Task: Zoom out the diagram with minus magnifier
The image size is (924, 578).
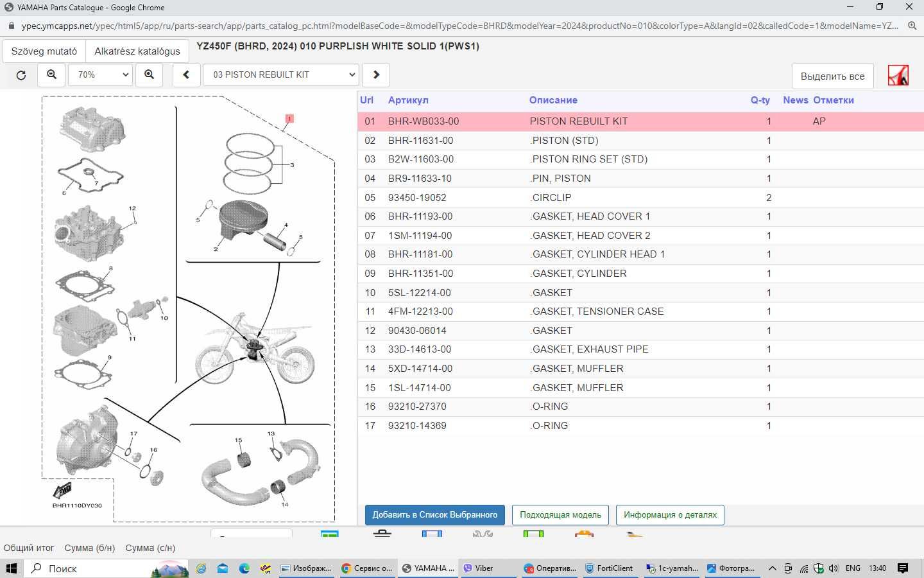Action: coord(51,74)
